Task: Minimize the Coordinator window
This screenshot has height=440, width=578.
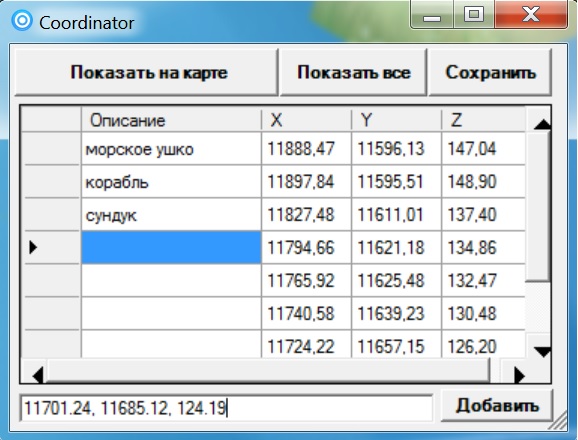Action: [x=432, y=15]
